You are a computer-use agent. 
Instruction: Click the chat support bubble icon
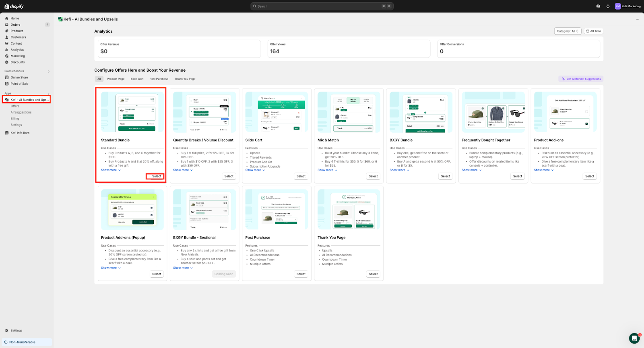[634, 338]
